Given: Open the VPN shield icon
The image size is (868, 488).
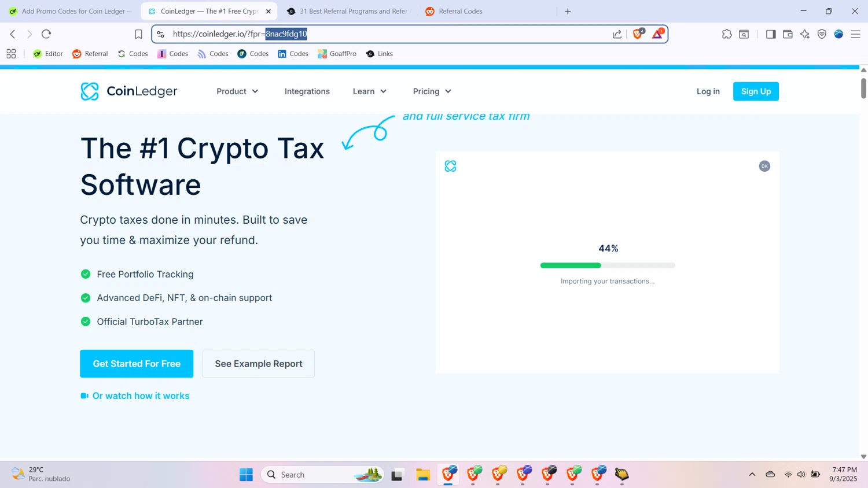Looking at the screenshot, I should pos(822,34).
